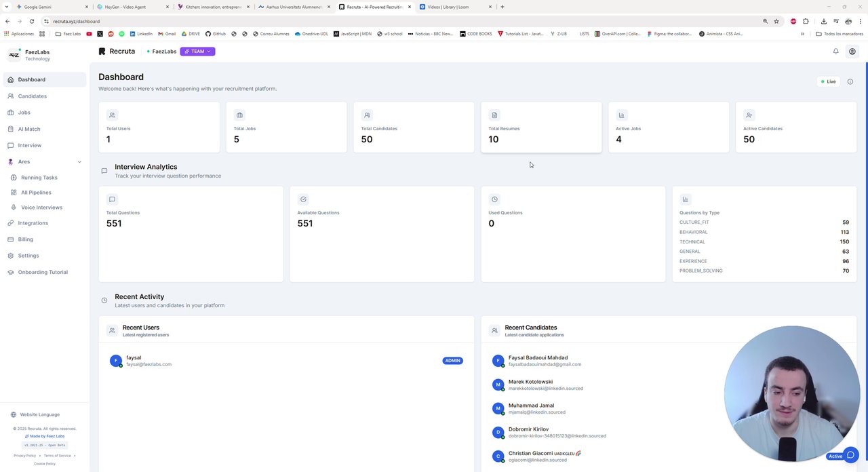The image size is (868, 472).
Task: Click the Recent Candidates panel icon
Action: [494, 330]
